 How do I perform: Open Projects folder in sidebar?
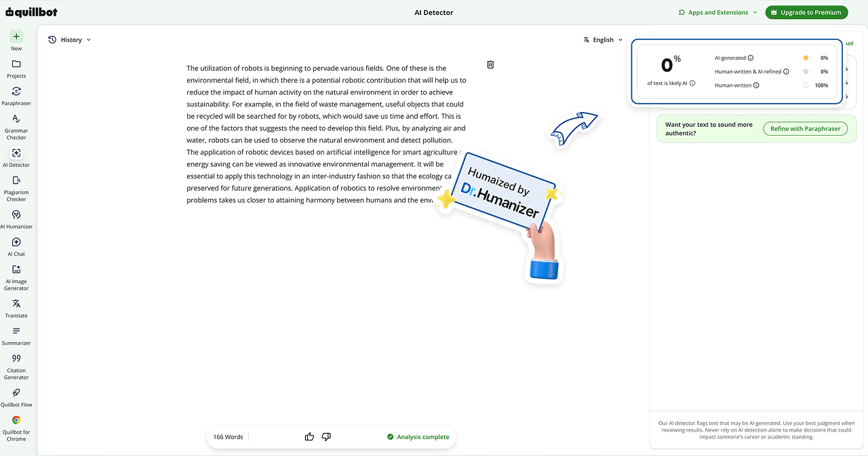16,69
